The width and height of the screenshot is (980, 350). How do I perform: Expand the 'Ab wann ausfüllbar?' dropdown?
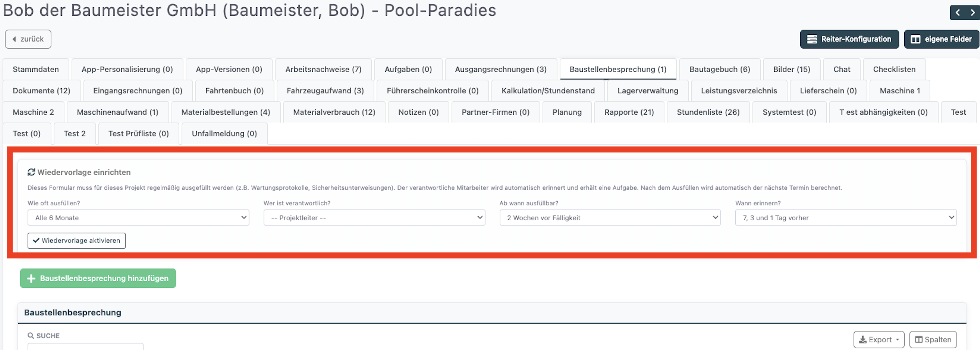pos(610,218)
